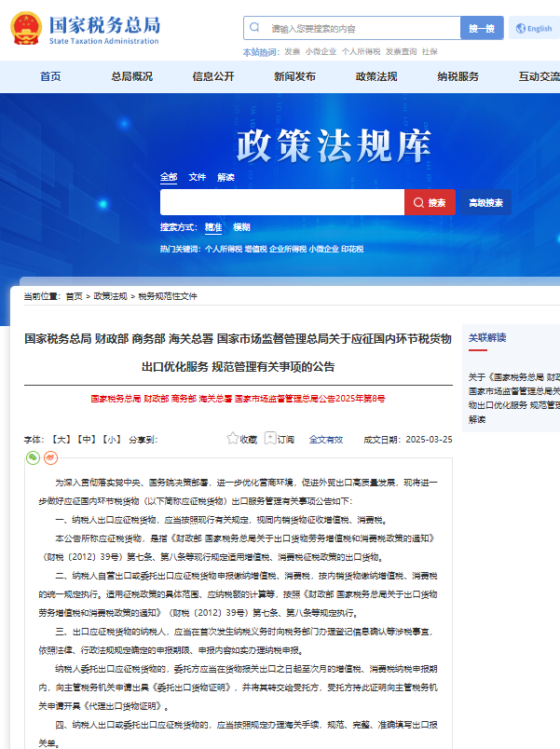Click the globe icon beside English

(x=520, y=28)
